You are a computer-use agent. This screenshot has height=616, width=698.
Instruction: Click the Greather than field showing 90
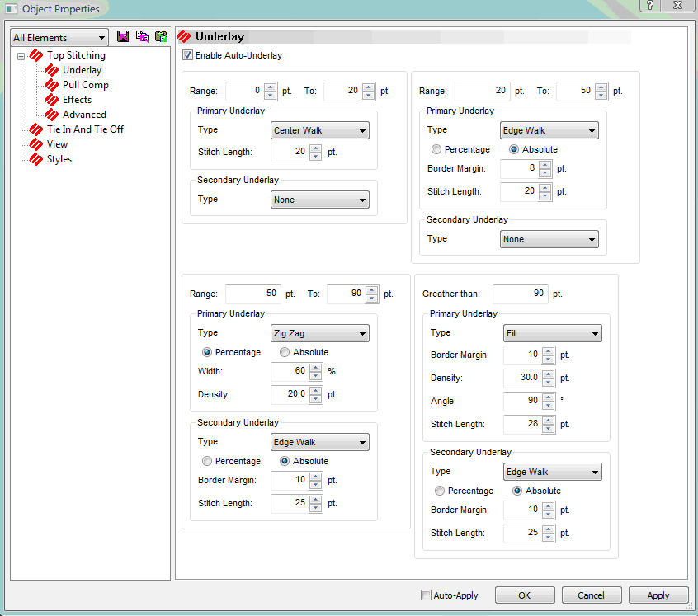[x=520, y=294]
